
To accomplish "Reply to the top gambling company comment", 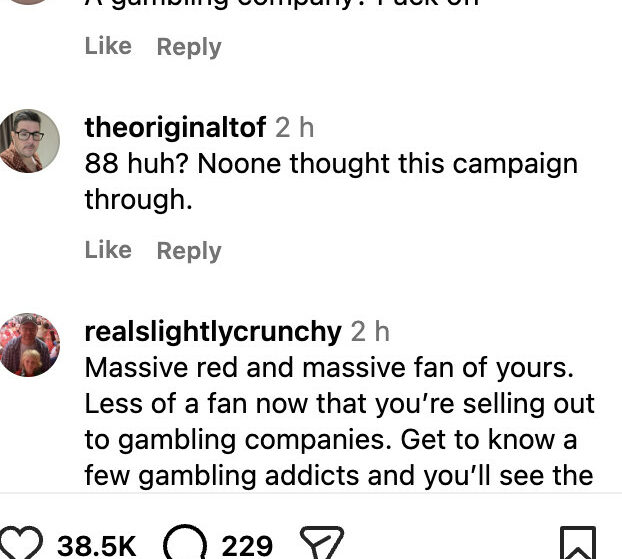I will coord(189,46).
